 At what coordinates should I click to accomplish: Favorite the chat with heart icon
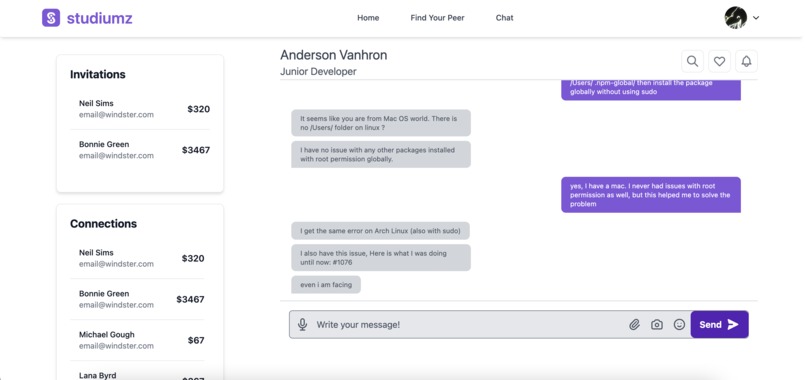click(x=719, y=61)
